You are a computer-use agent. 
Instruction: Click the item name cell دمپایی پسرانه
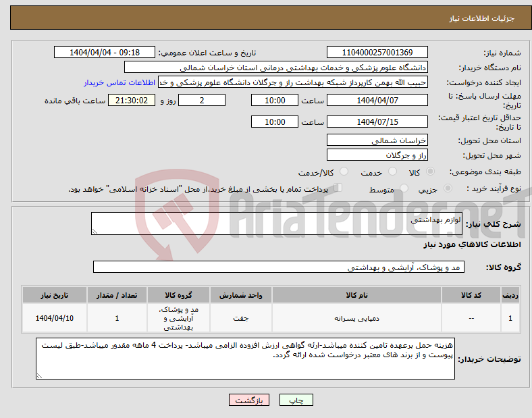tap(356, 318)
